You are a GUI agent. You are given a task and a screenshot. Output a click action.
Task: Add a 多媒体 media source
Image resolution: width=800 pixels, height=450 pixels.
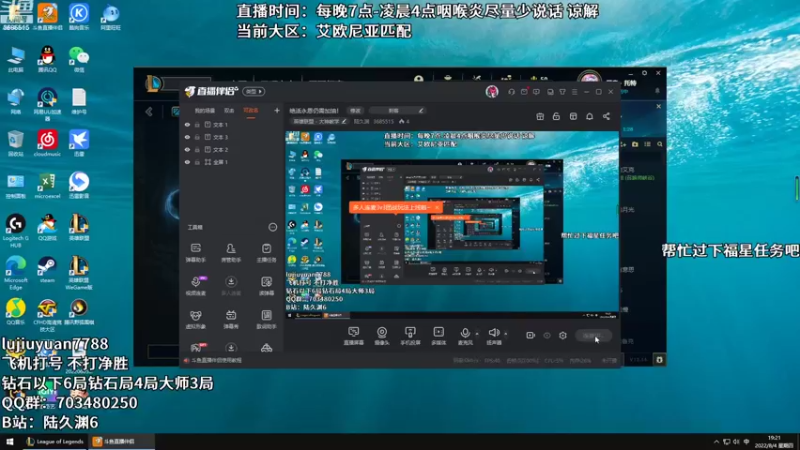tap(438, 336)
